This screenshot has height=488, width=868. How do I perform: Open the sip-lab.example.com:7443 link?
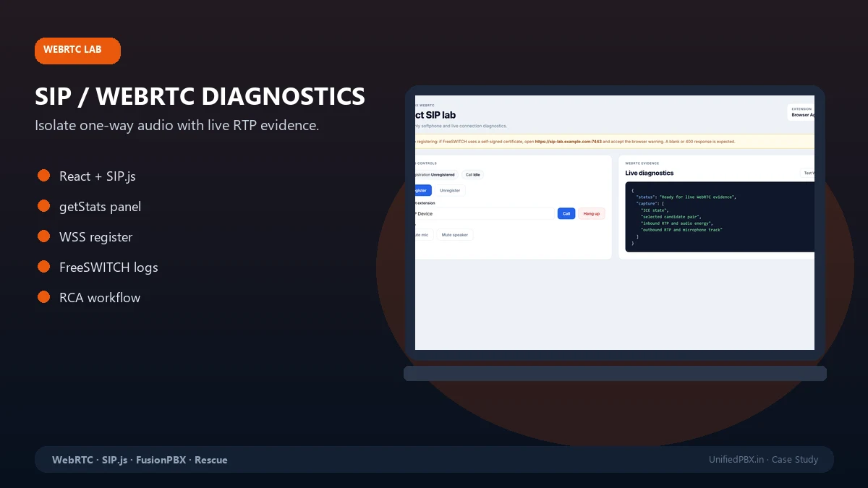[x=568, y=142]
